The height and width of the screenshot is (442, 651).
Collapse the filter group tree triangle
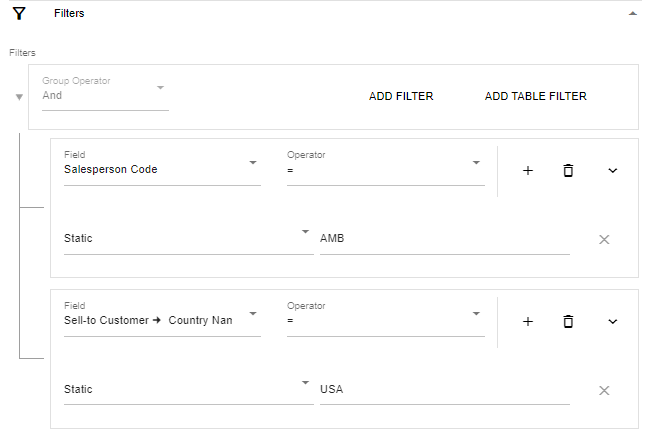coord(19,97)
